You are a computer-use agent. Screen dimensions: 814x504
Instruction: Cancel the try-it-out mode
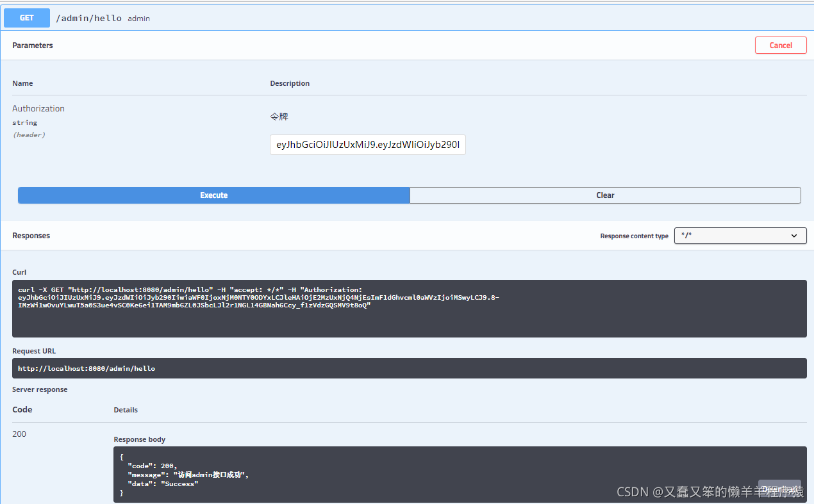(x=781, y=45)
